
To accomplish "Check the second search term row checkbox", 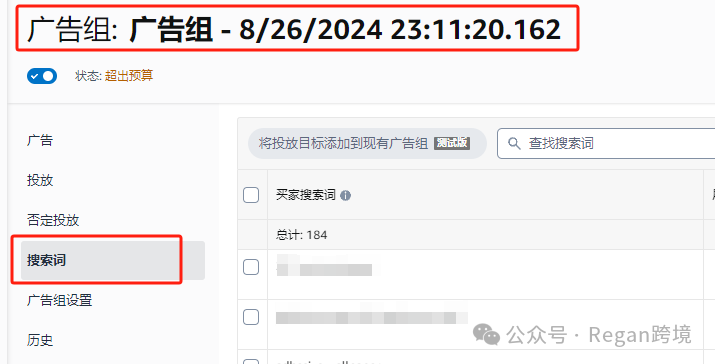I will click(x=251, y=317).
